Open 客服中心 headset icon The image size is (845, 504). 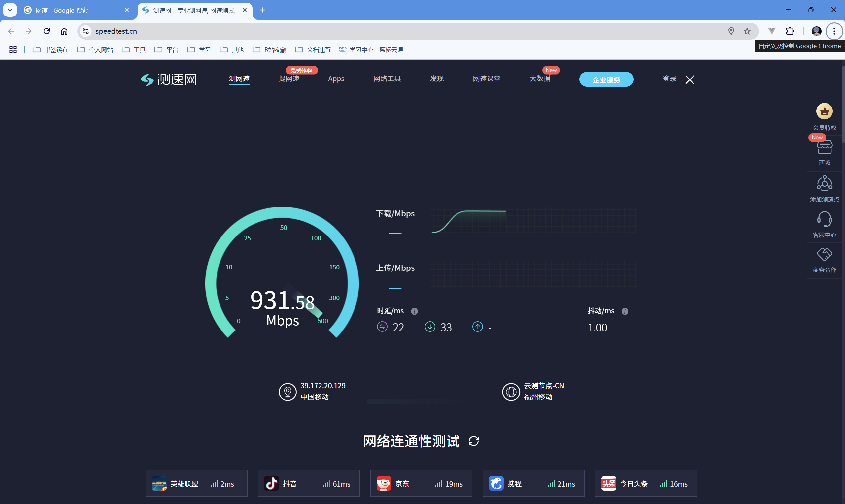tap(824, 219)
